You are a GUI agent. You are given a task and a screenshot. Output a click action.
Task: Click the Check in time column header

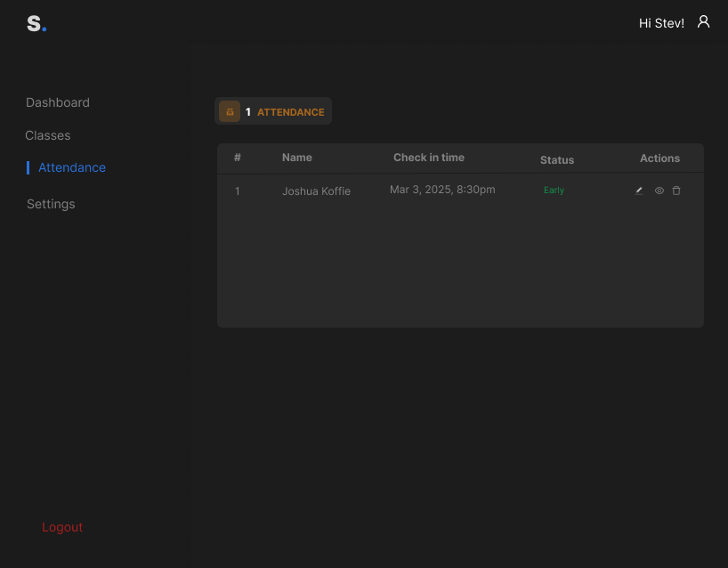click(429, 158)
